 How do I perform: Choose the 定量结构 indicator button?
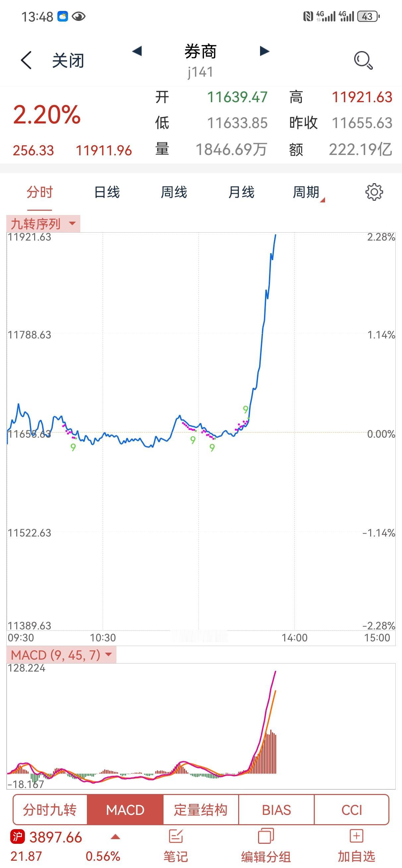pos(201,810)
